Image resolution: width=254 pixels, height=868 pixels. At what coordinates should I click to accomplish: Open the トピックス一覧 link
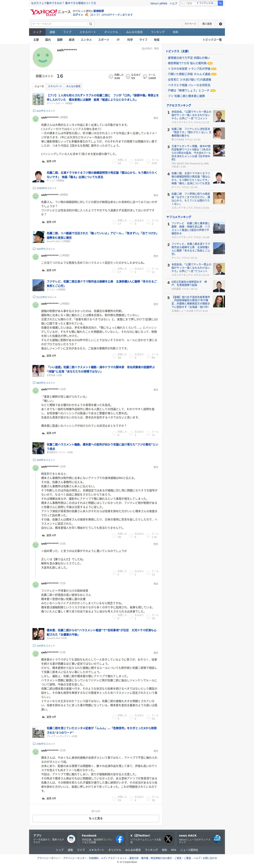(212, 40)
